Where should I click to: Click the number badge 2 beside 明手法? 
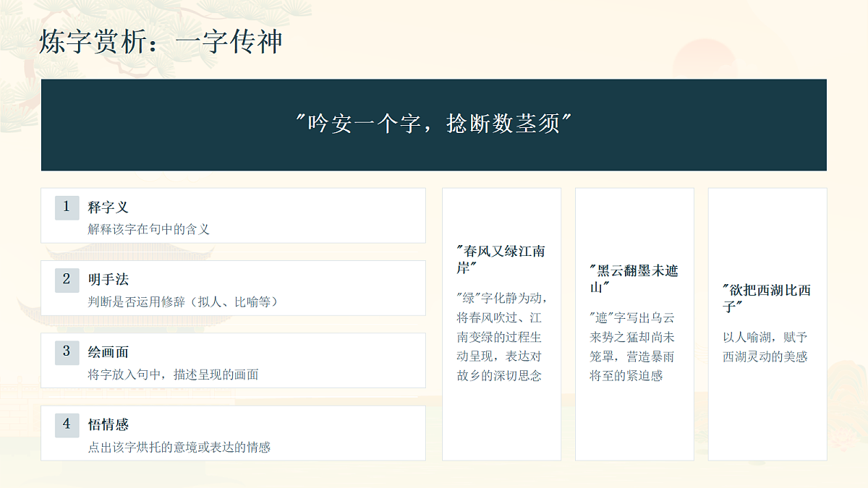pyautogui.click(x=67, y=280)
